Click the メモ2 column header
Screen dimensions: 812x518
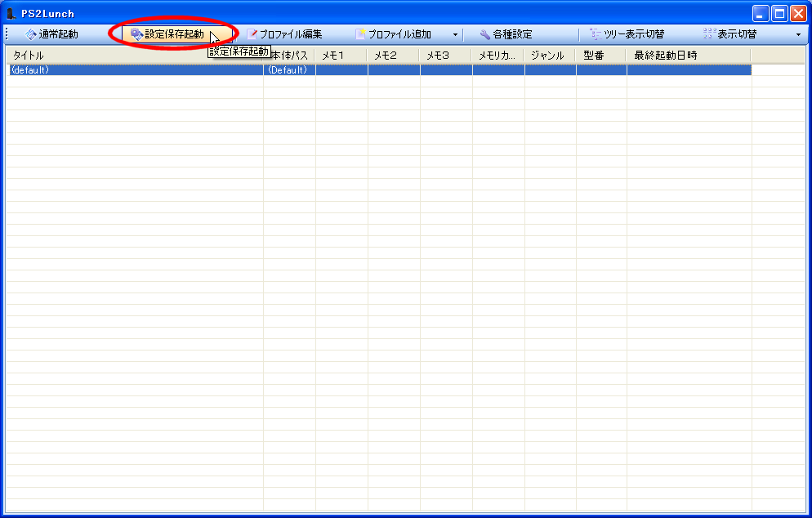coord(393,56)
